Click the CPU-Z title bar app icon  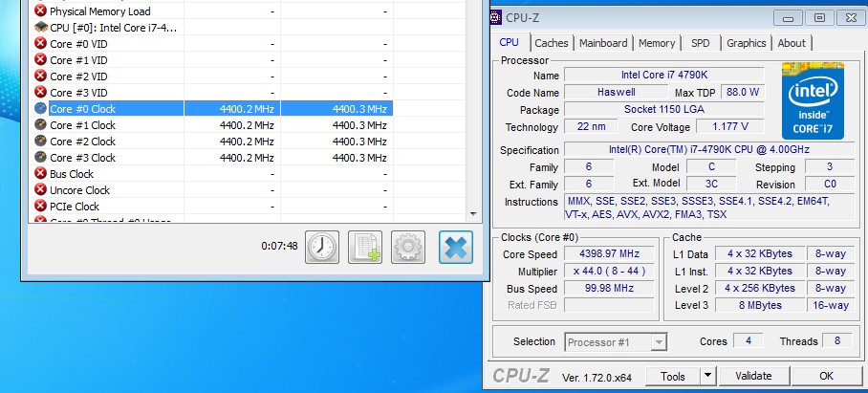[495, 18]
